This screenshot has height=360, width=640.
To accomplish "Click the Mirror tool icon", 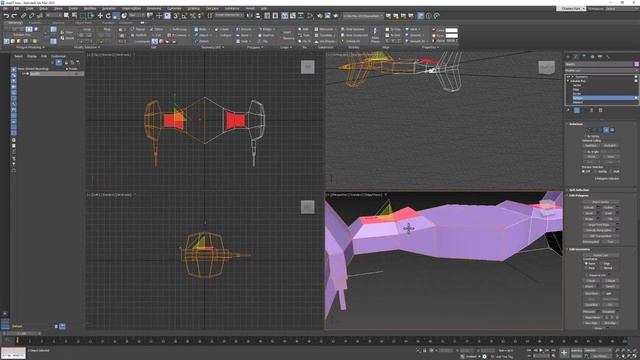I will (x=249, y=16).
